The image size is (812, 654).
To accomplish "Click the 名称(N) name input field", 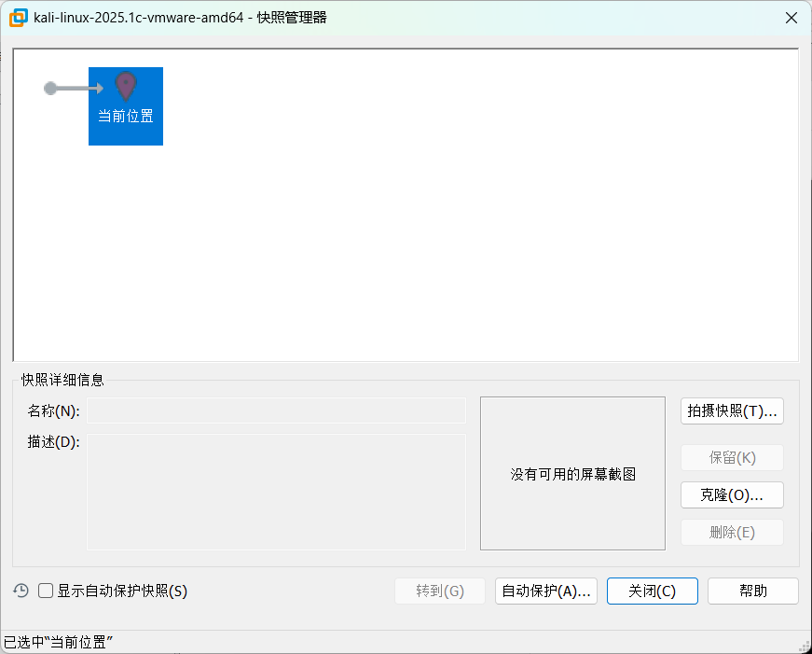I will click(276, 410).
